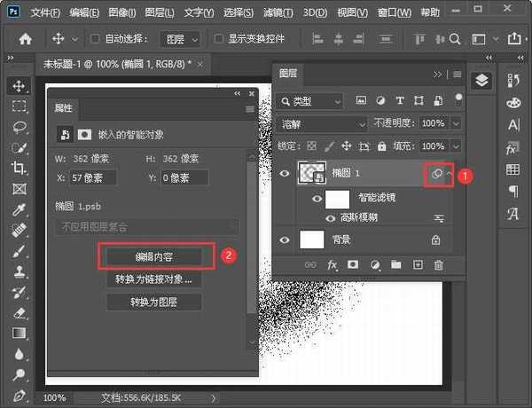532x408 pixels.
Task: Select the Eraser tool
Action: pyautogui.click(x=20, y=312)
